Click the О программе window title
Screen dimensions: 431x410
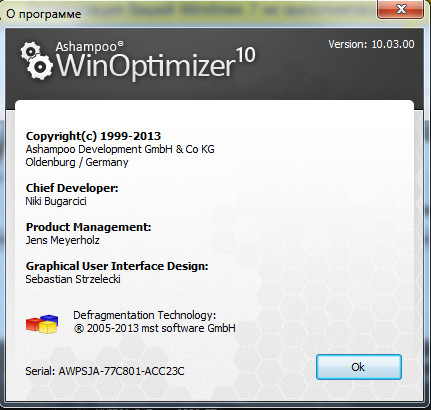pyautogui.click(x=44, y=14)
